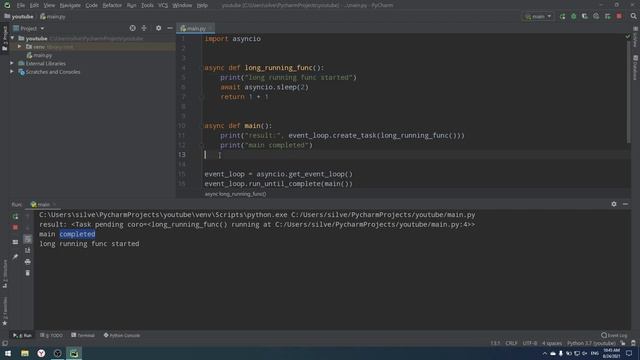Open the File menu
The image size is (640, 360).
point(21,5)
